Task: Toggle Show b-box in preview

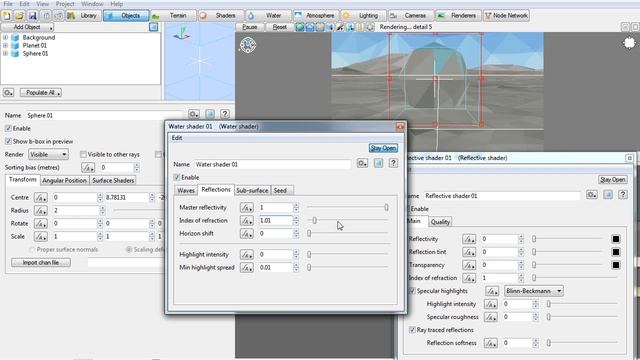Action: (x=8, y=141)
